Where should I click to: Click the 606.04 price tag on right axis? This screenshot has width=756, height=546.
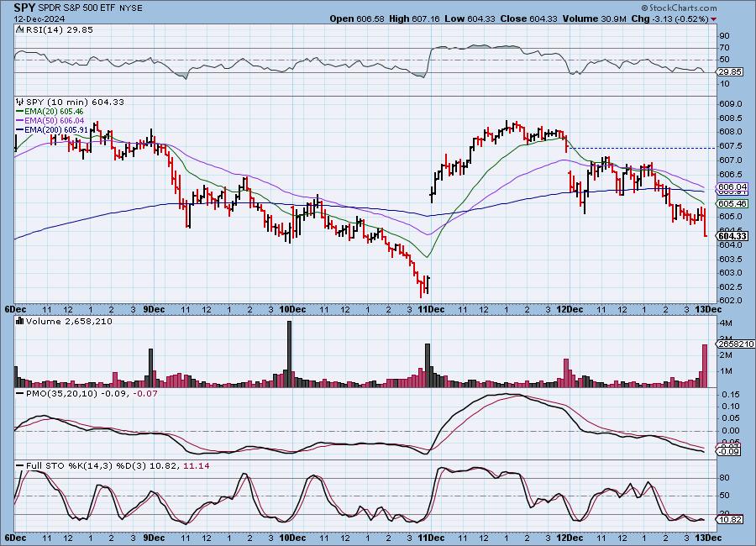click(732, 186)
